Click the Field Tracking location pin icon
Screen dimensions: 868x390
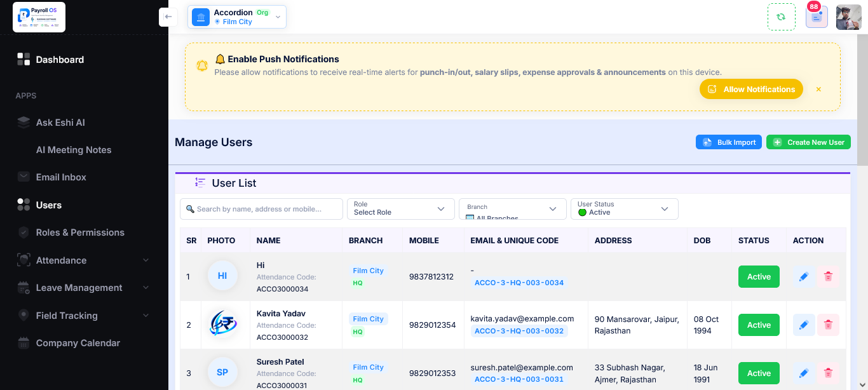24,315
